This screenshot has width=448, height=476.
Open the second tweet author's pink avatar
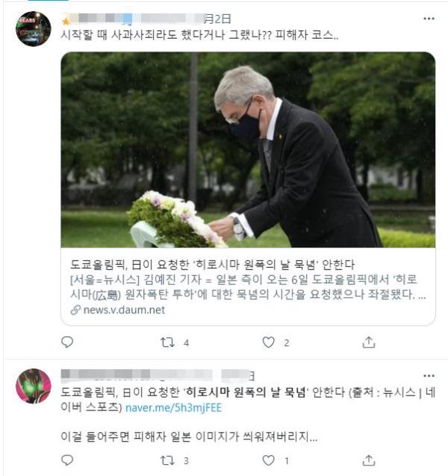click(x=33, y=386)
